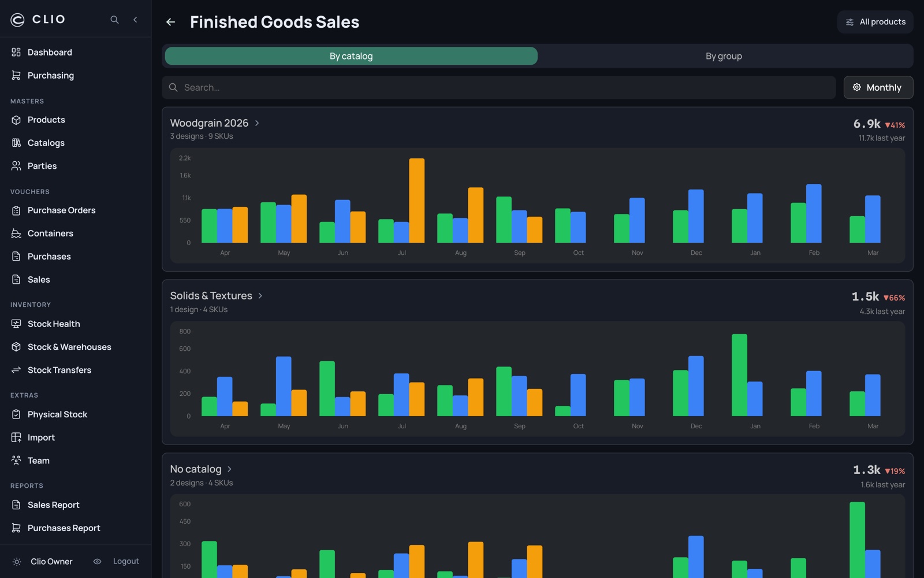
Task: Expand the Solids & Textures catalog
Action: tap(217, 296)
